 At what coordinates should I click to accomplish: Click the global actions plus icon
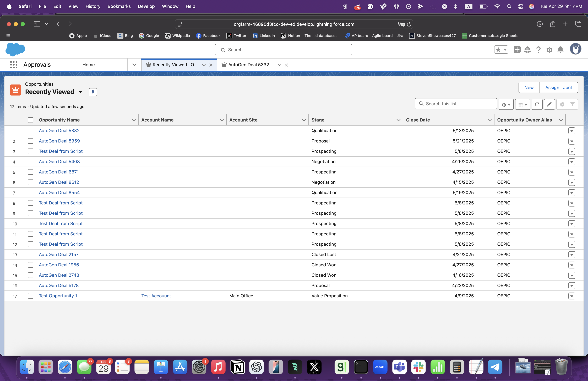point(517,50)
